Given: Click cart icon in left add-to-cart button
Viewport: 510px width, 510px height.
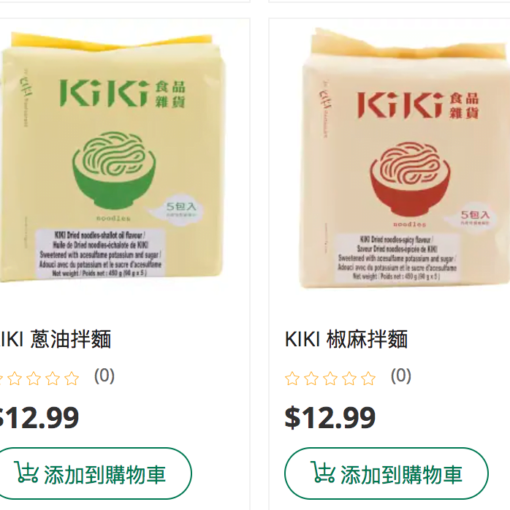Looking at the screenshot, I should [x=26, y=472].
